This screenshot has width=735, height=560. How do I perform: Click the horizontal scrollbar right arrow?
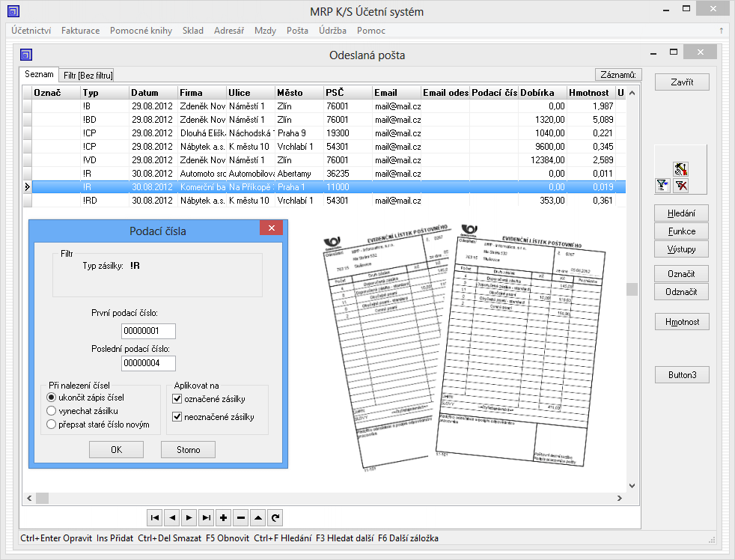coord(620,498)
